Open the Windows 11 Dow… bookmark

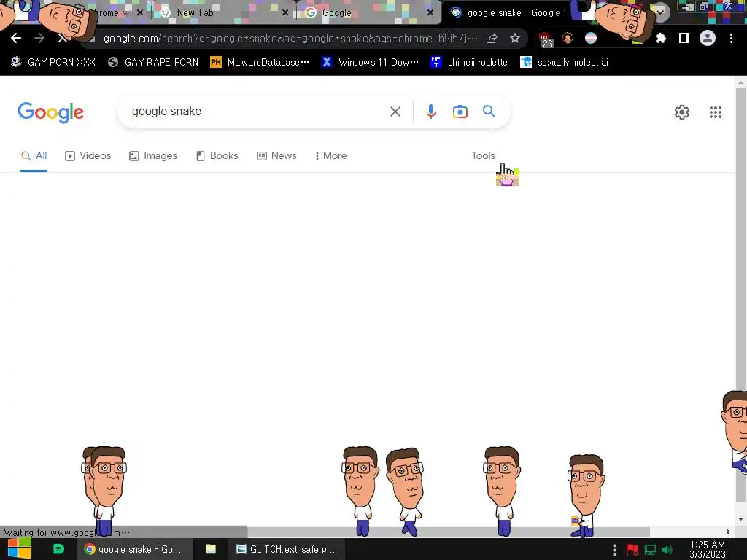(x=370, y=62)
